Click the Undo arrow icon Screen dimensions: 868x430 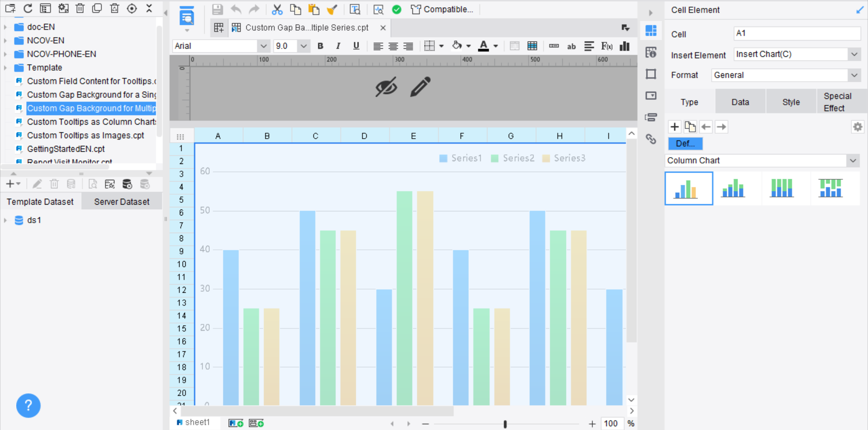[x=236, y=9]
